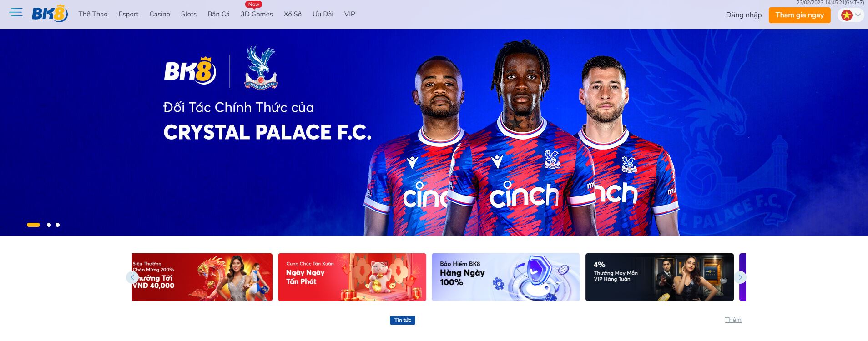This screenshot has height=341, width=868.
Task: Expand the language selector chevron
Action: (x=858, y=15)
